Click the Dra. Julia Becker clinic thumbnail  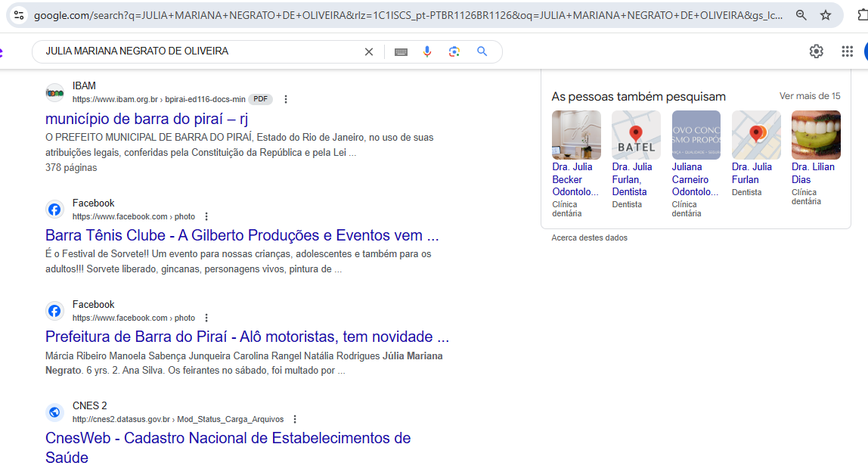tap(576, 135)
